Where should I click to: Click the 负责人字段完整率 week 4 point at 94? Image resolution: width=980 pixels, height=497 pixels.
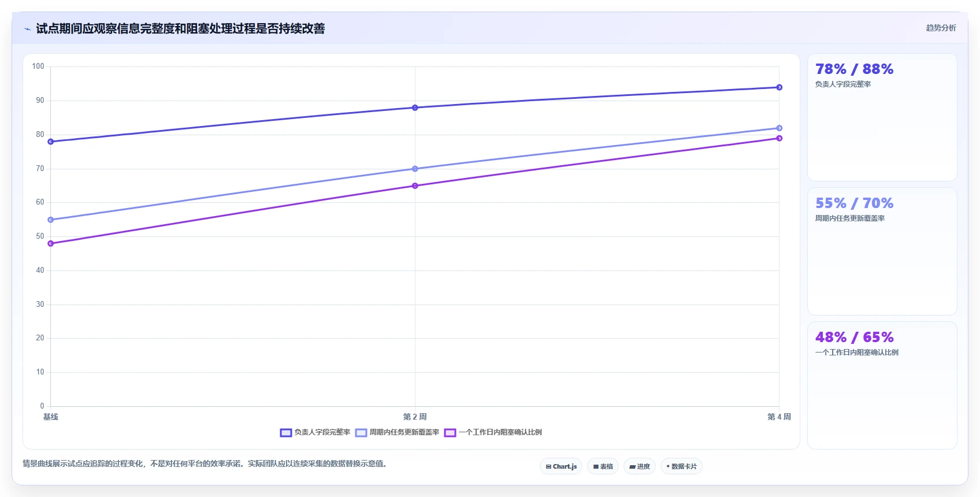[x=779, y=87]
